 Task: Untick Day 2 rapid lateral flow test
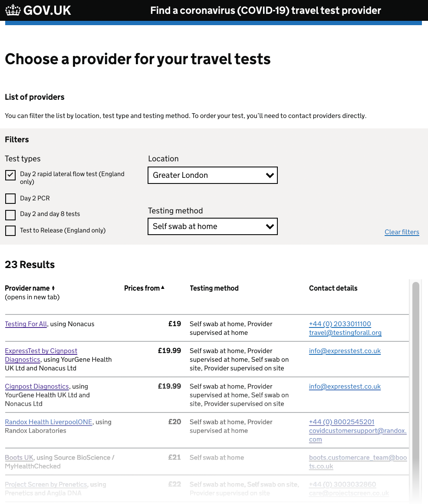point(10,175)
